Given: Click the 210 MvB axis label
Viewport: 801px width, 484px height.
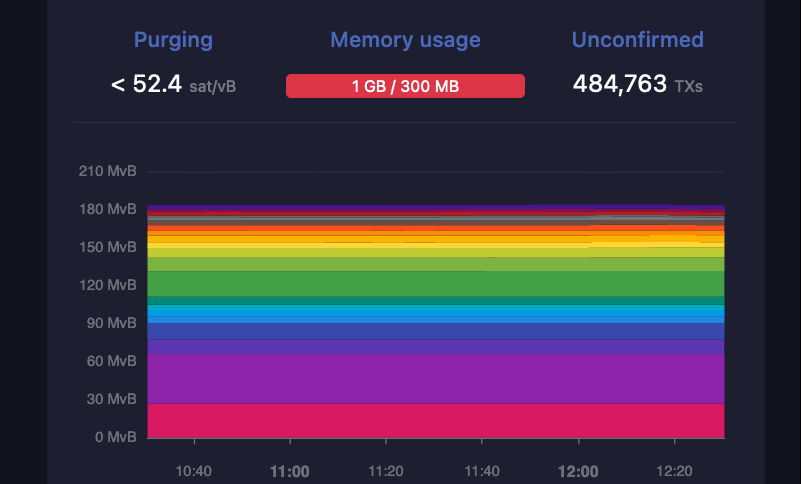Looking at the screenshot, I should pos(108,171).
